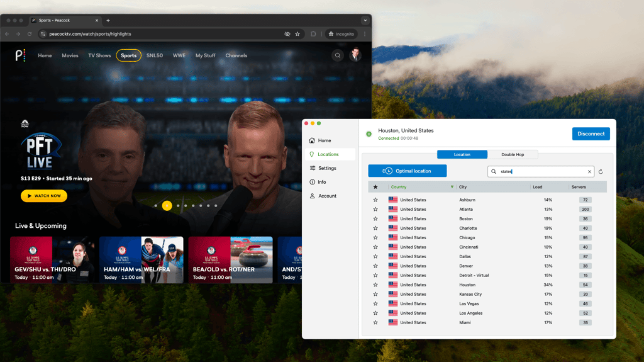This screenshot has width=644, height=362.
Task: Open the Peacock Home menu
Action: point(45,55)
